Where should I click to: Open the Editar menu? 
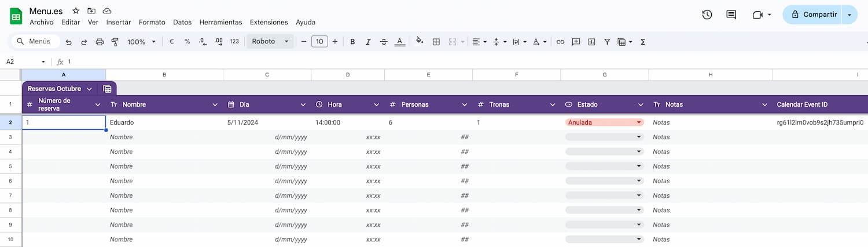(x=71, y=22)
